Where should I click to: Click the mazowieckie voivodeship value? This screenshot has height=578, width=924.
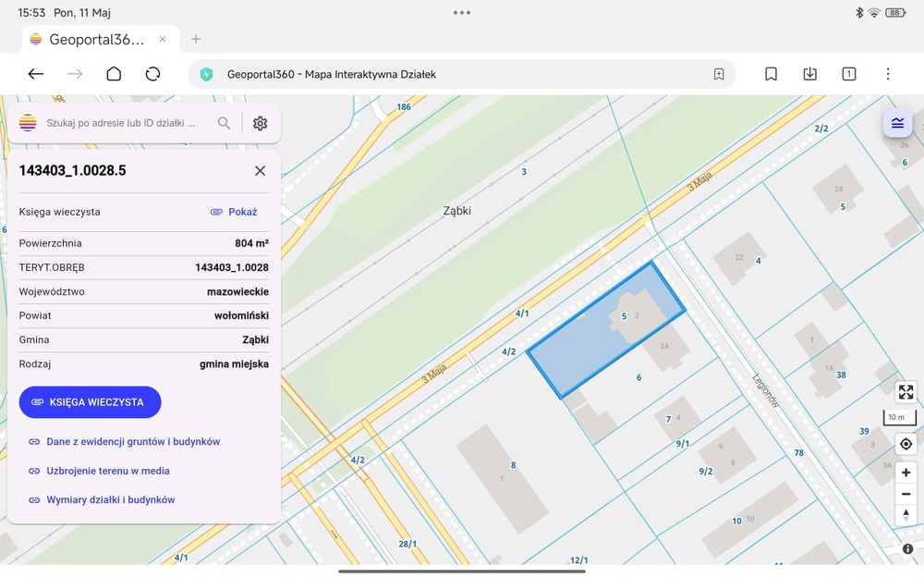[x=237, y=291]
